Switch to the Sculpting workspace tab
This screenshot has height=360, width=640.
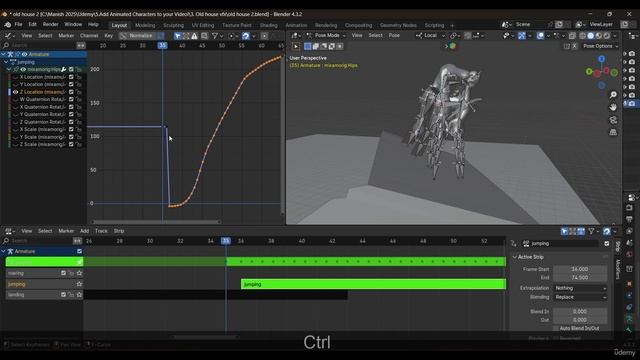coord(173,25)
